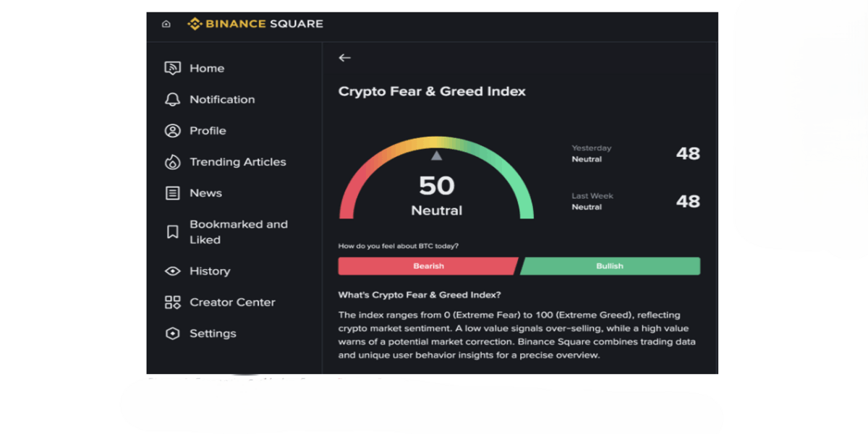Click the Home feed icon in sidebar
868x434 pixels.
[x=172, y=69]
